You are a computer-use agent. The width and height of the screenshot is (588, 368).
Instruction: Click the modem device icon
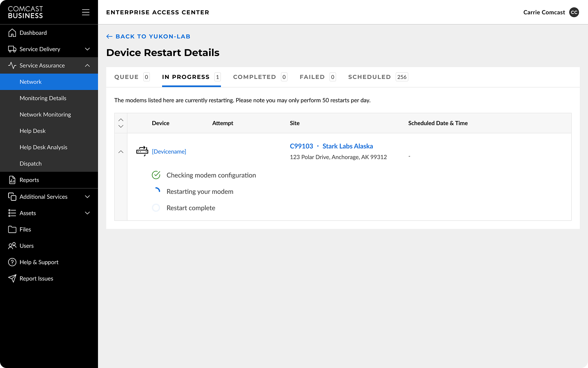click(142, 151)
